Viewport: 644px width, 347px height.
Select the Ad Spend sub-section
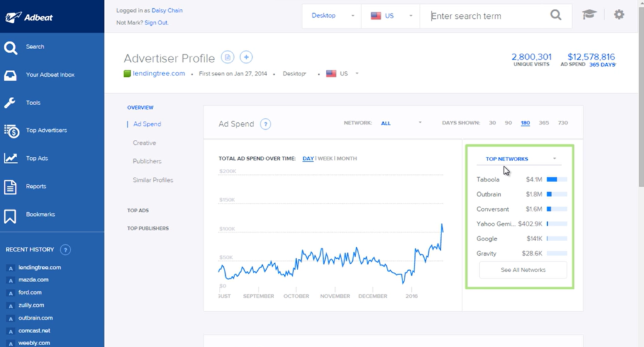click(147, 124)
